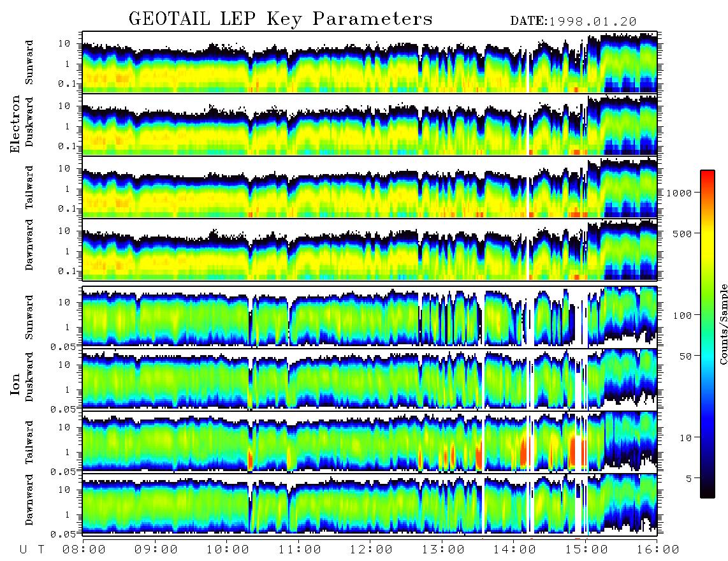
Task: Select the 1000 colorbar tick value
Action: click(x=679, y=193)
